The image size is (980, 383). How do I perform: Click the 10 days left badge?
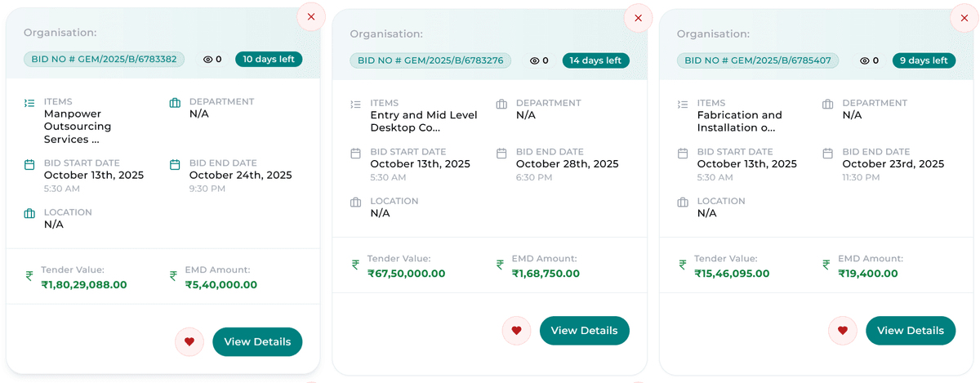point(269,59)
